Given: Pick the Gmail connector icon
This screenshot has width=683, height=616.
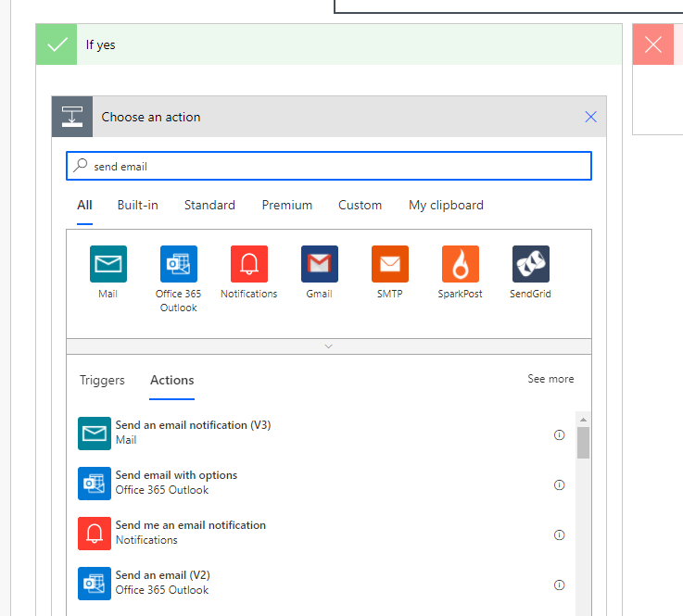Looking at the screenshot, I should coord(320,264).
